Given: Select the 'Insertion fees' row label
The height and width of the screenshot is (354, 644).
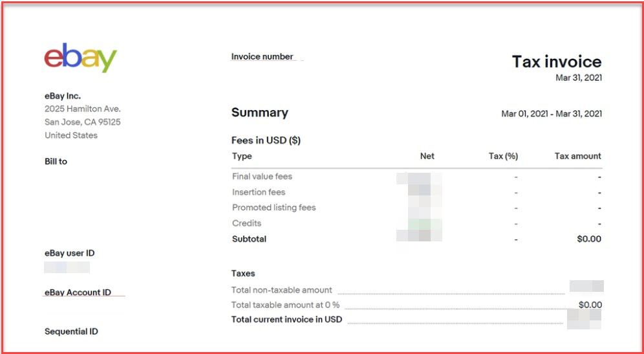Looking at the screenshot, I should pyautogui.click(x=259, y=192).
